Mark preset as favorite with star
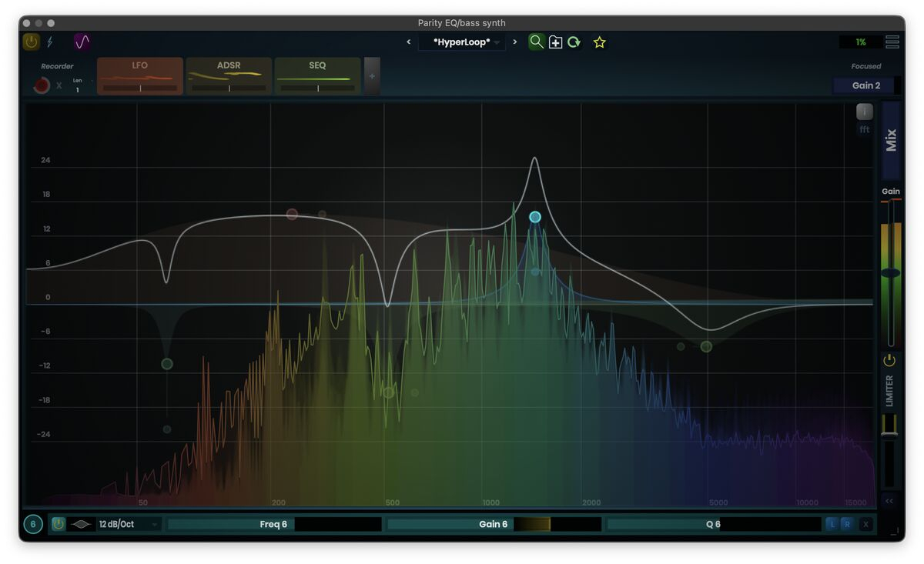924x564 pixels. [600, 42]
